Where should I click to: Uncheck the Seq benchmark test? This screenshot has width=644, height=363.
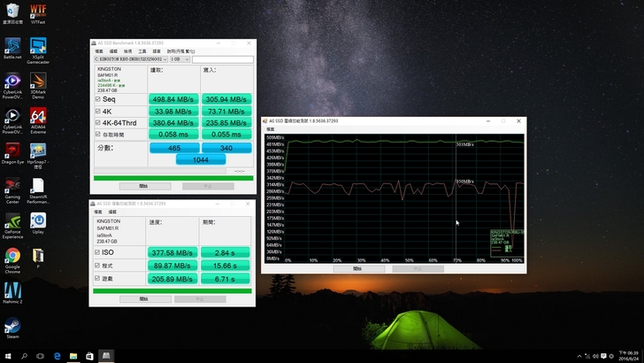pyautogui.click(x=96, y=99)
